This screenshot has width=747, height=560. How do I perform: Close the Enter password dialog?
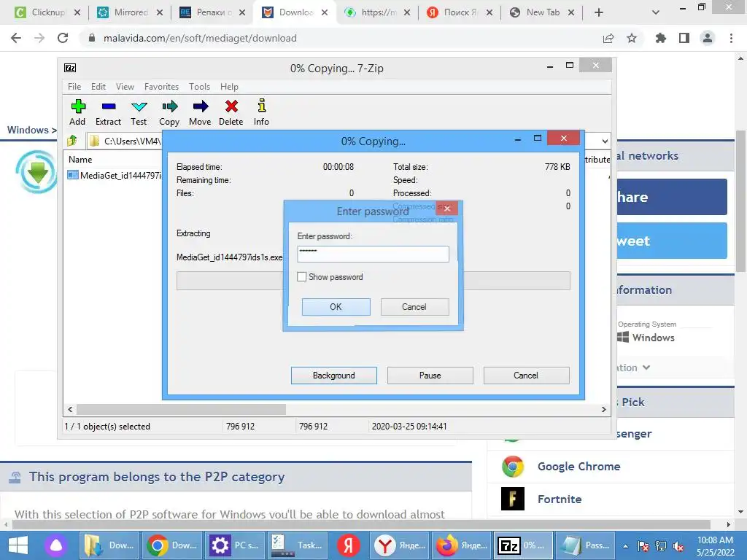coord(447,208)
